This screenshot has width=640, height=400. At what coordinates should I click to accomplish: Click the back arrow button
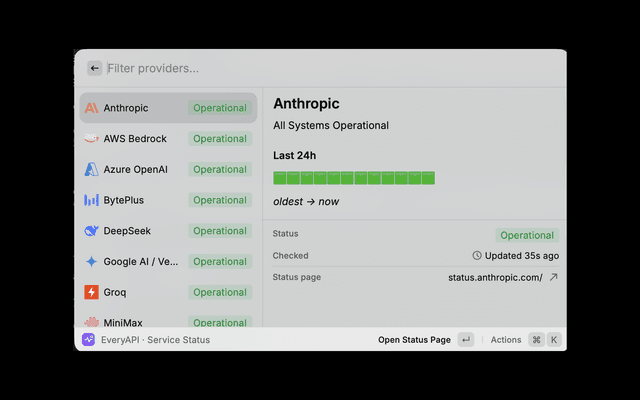(94, 68)
